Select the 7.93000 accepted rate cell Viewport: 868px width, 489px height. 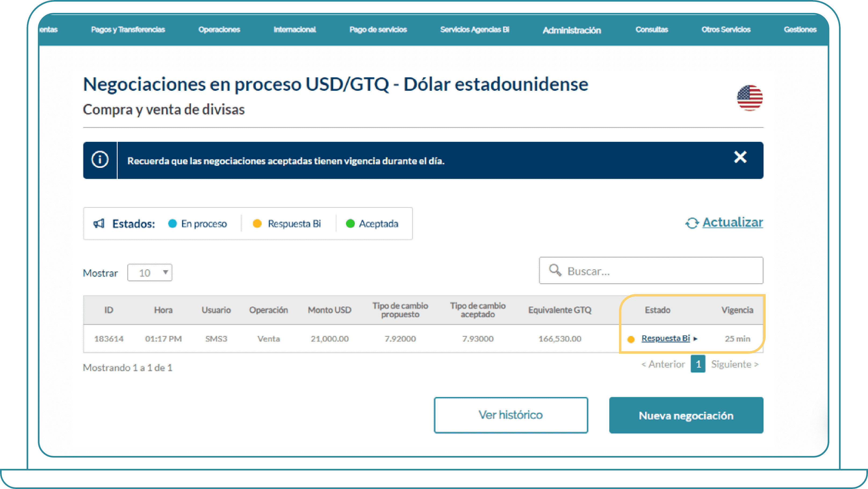click(478, 339)
